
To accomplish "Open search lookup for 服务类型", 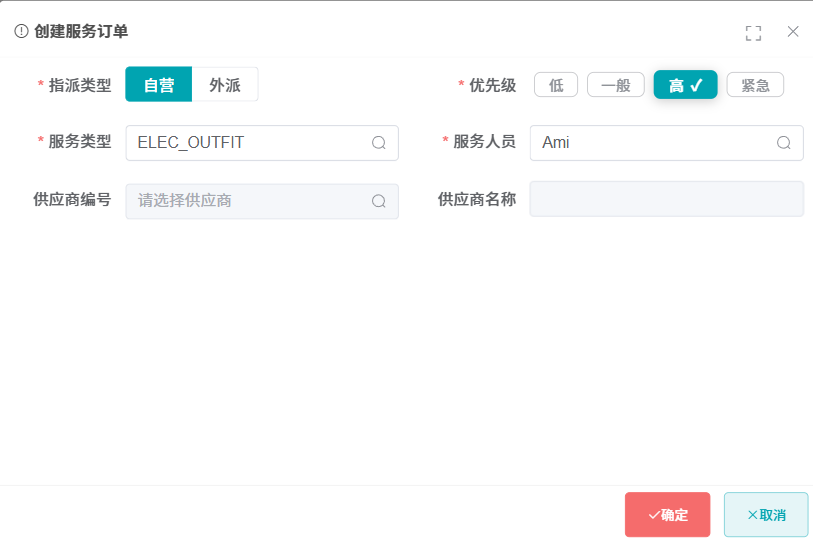I will 379,143.
